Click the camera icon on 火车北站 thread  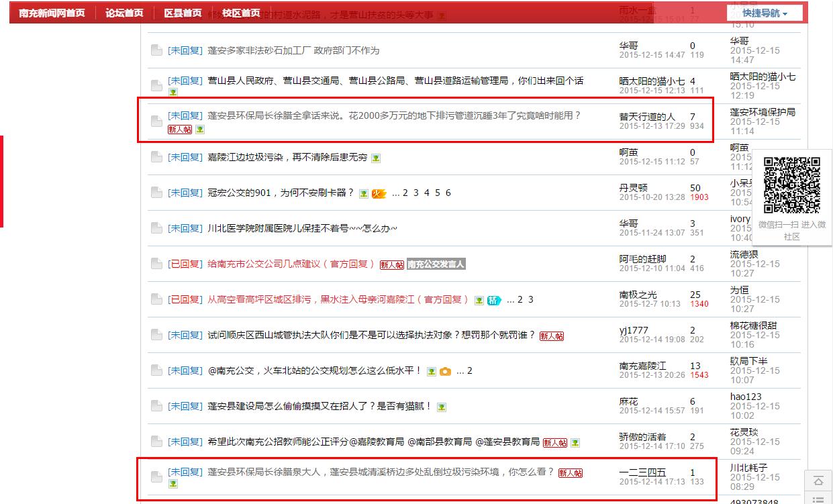point(445,371)
